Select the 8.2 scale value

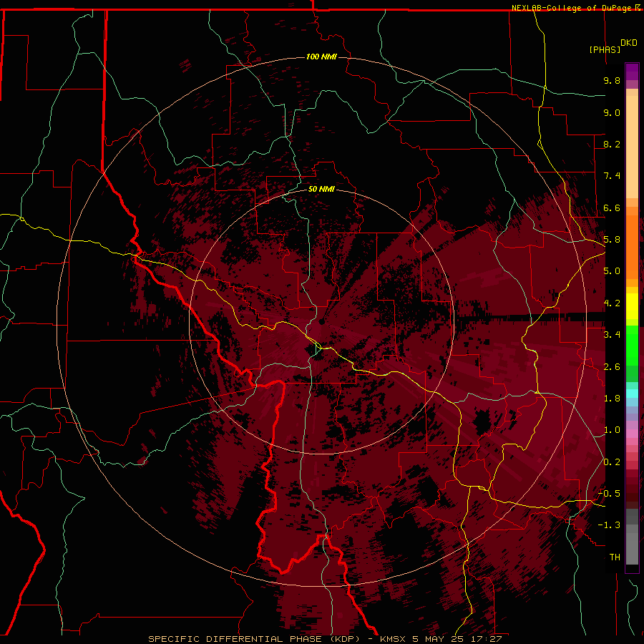coord(612,144)
